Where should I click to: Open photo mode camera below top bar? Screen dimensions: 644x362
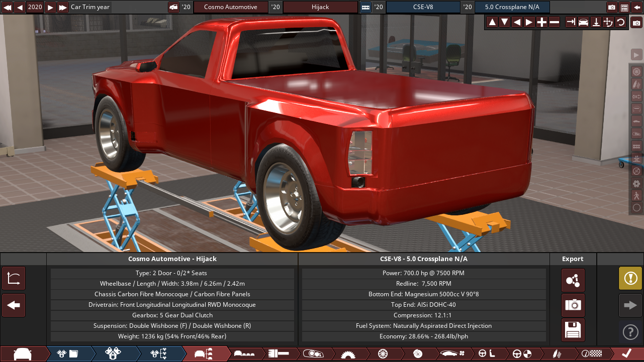[x=636, y=23]
